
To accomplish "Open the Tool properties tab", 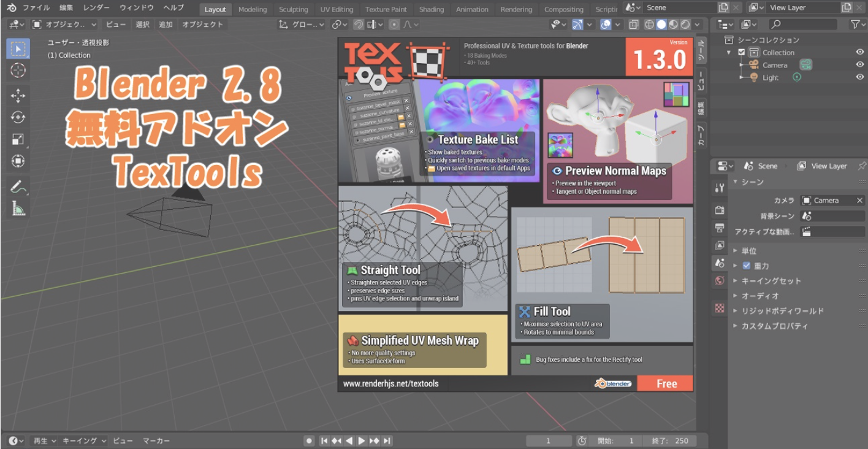I will tap(720, 188).
